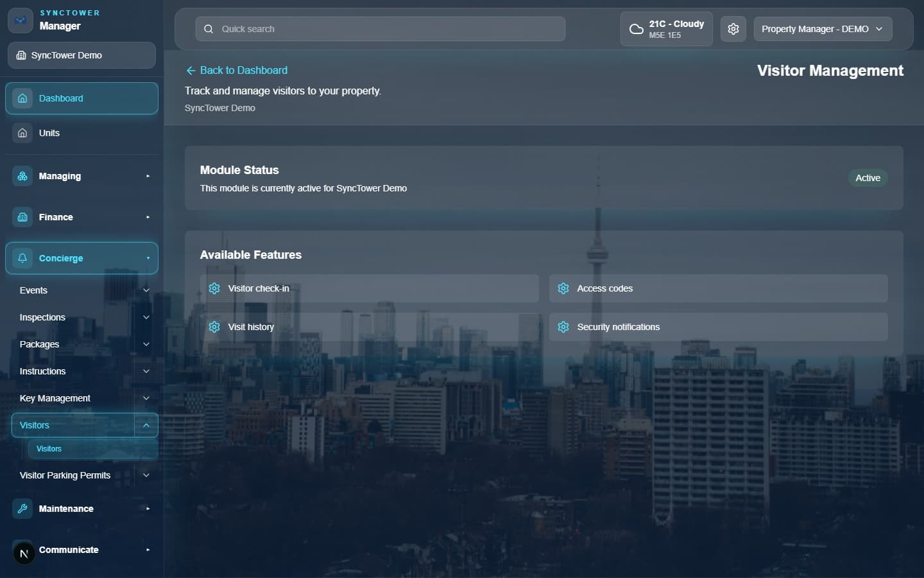Image resolution: width=924 pixels, height=578 pixels.
Task: Click the Available Features heading
Action: click(x=250, y=255)
